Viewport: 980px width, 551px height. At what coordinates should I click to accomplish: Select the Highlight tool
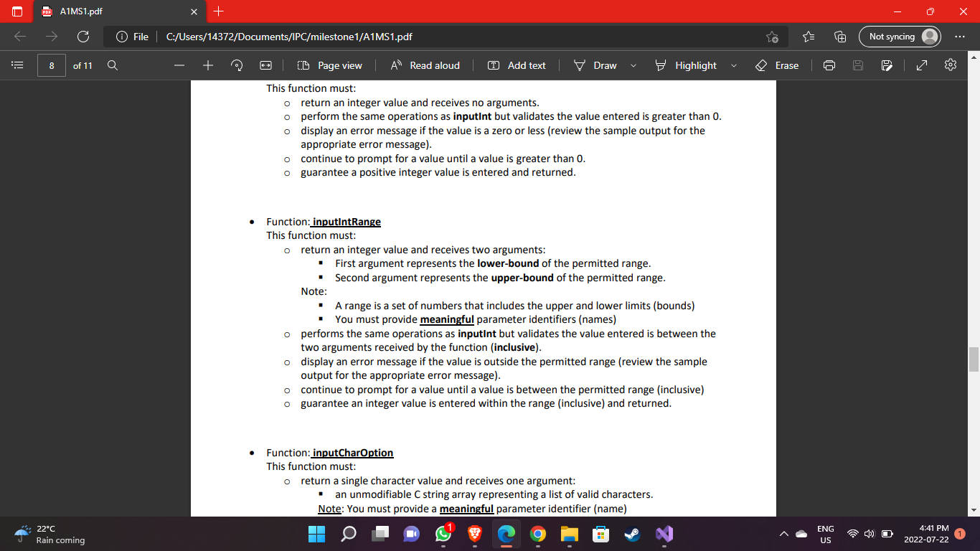(x=686, y=65)
